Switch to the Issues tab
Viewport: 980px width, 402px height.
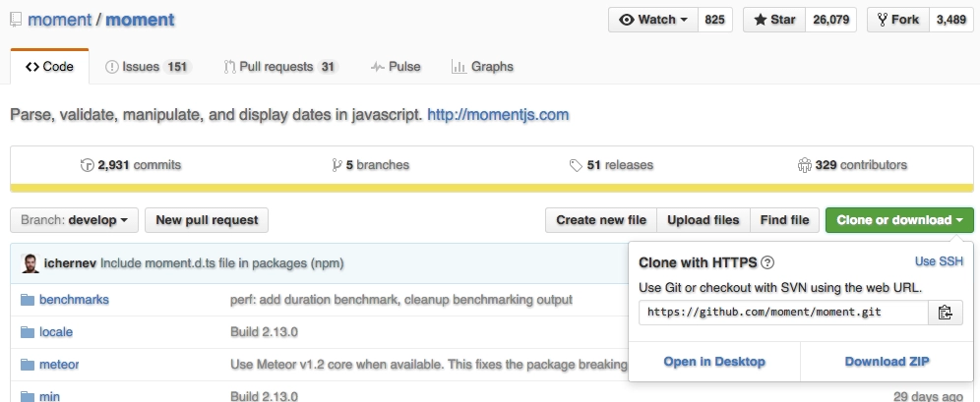click(147, 67)
